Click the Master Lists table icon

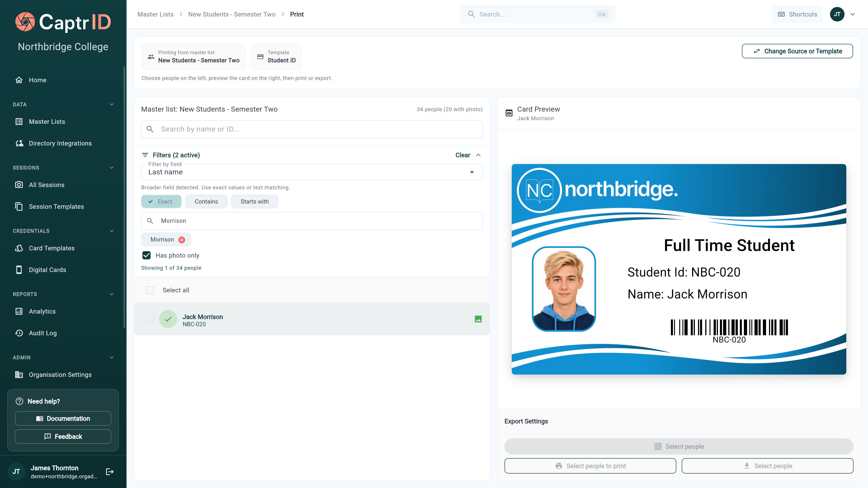(x=19, y=122)
